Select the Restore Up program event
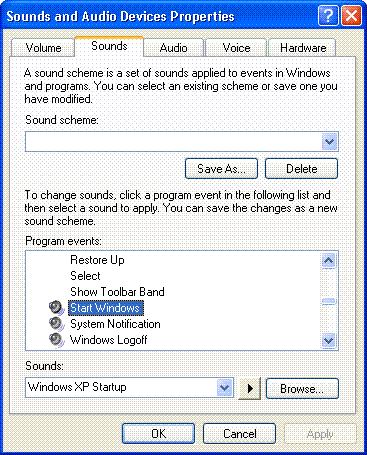367x455 pixels. coord(97,260)
